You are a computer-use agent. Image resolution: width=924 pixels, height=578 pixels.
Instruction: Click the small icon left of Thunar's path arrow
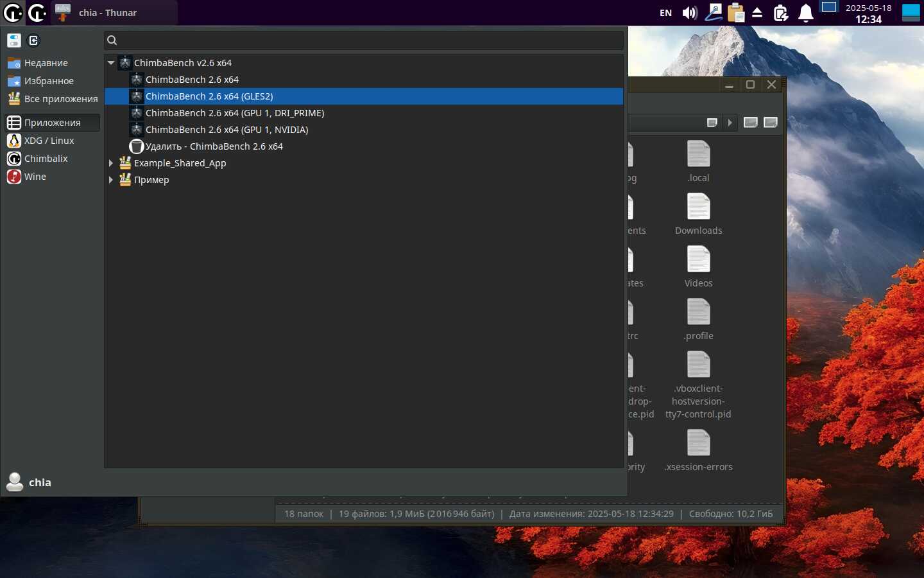712,123
